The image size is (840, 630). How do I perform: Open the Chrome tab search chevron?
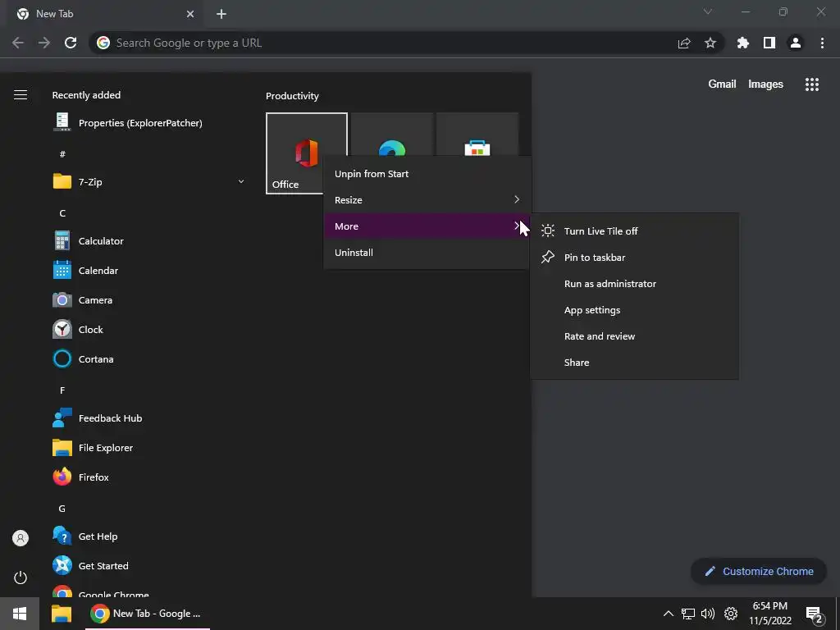(x=708, y=11)
